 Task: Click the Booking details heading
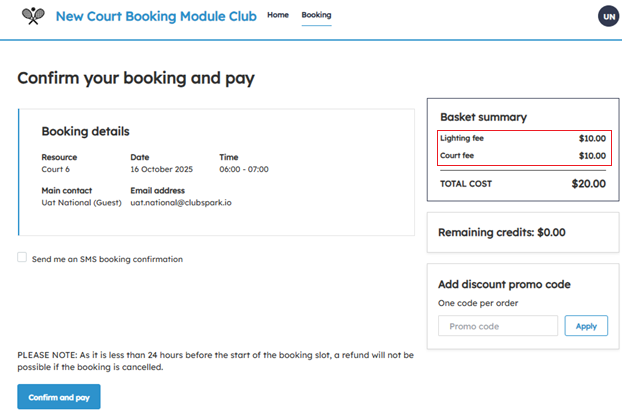[85, 131]
